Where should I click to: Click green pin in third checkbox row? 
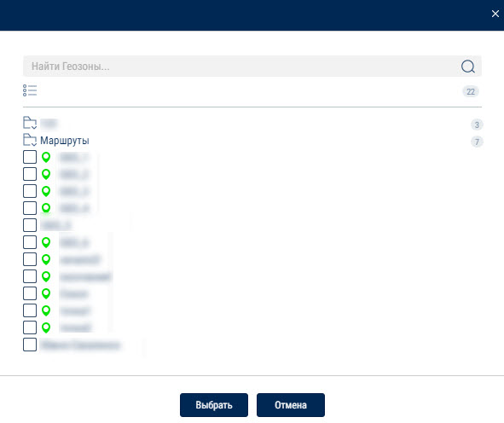click(46, 191)
